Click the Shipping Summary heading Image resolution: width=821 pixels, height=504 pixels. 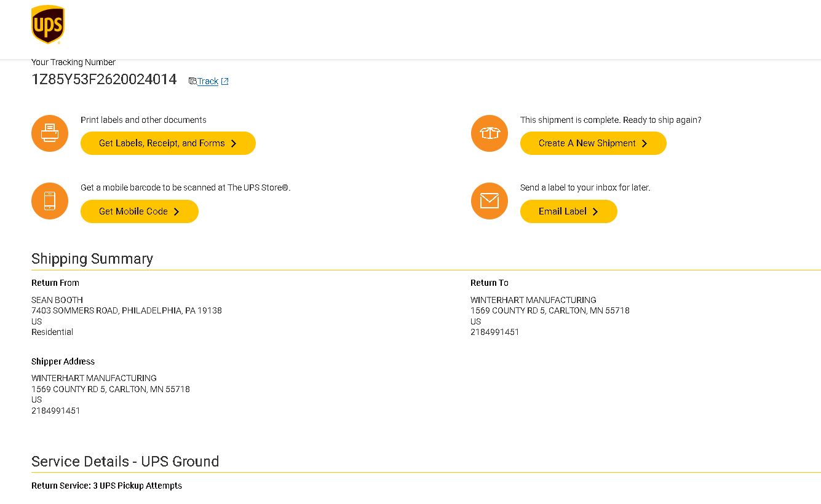[92, 259]
